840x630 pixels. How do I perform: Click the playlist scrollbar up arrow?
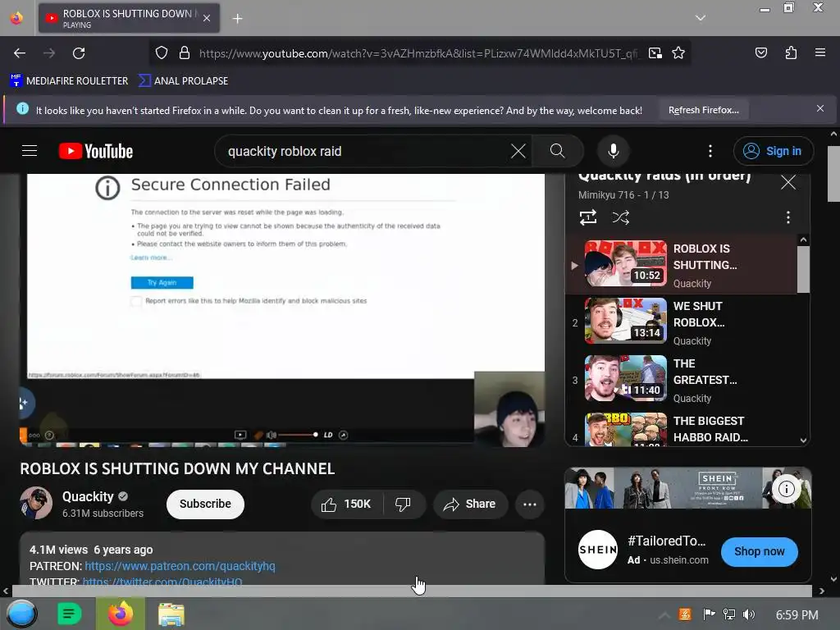803,240
